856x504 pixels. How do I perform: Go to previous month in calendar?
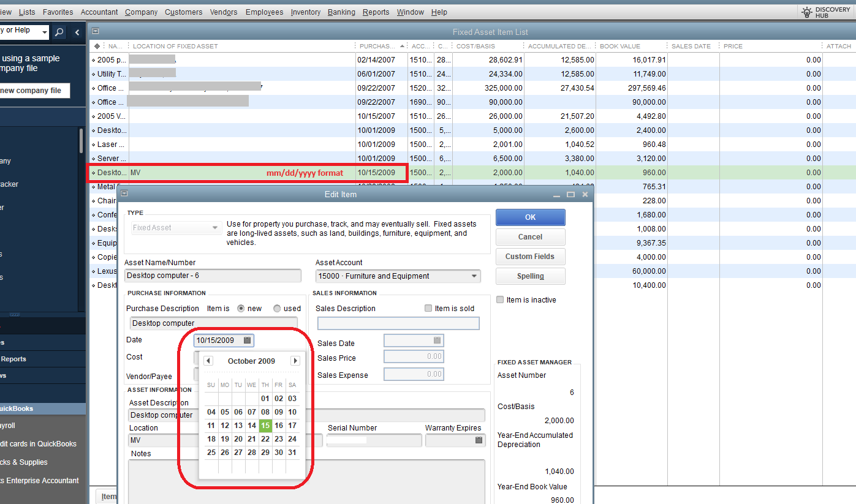coord(208,361)
